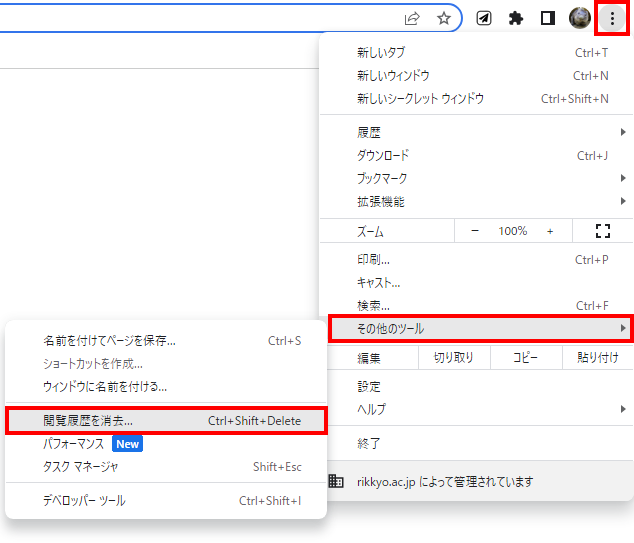Open デベロッパー ツール
634x543 pixels.
pyautogui.click(x=166, y=501)
